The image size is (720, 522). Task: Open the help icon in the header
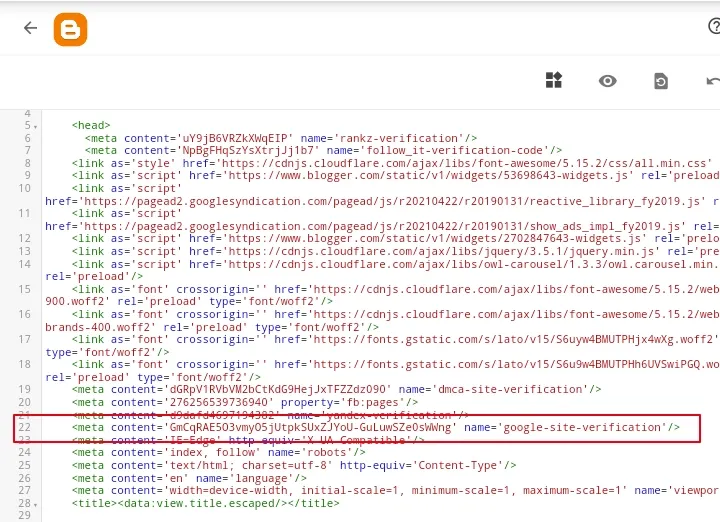pos(714,26)
